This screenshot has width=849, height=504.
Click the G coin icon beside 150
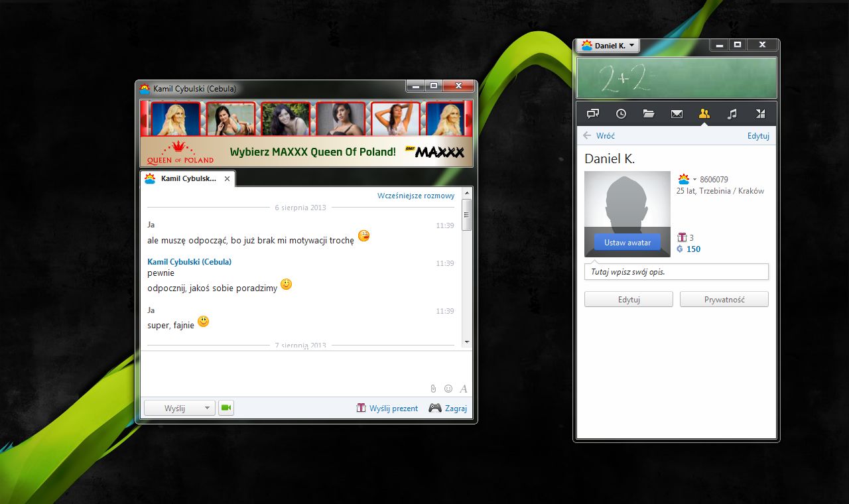point(680,249)
